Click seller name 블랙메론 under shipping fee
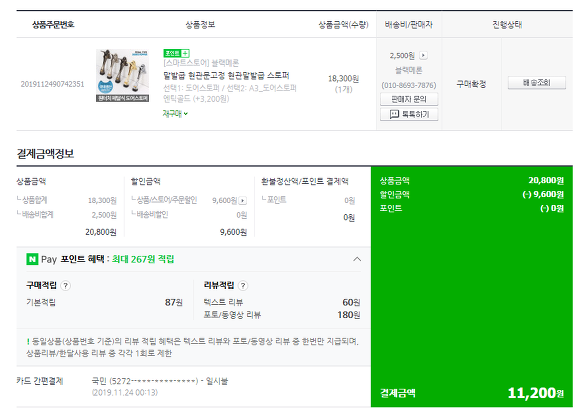This screenshot has width=580, height=408. (x=409, y=70)
